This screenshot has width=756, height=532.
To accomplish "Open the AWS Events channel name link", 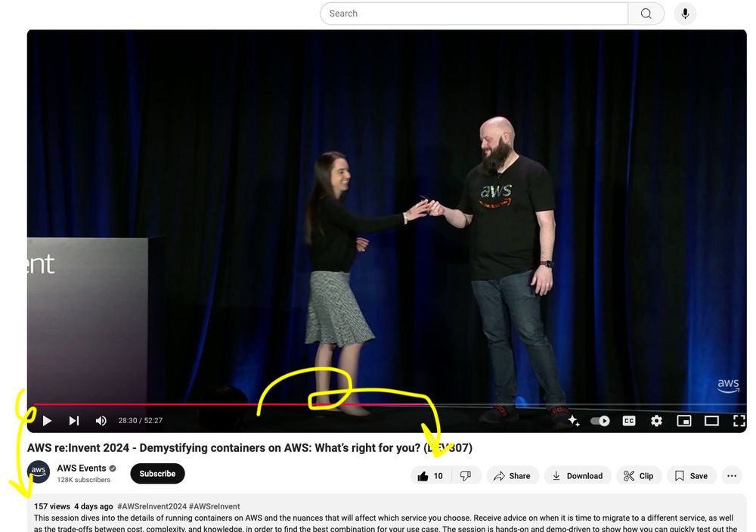I will [82, 468].
